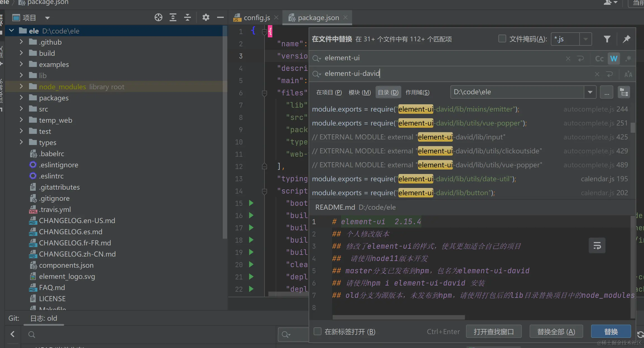Click the 打开查找窗口 button
The width and height of the screenshot is (644, 348).
[494, 332]
